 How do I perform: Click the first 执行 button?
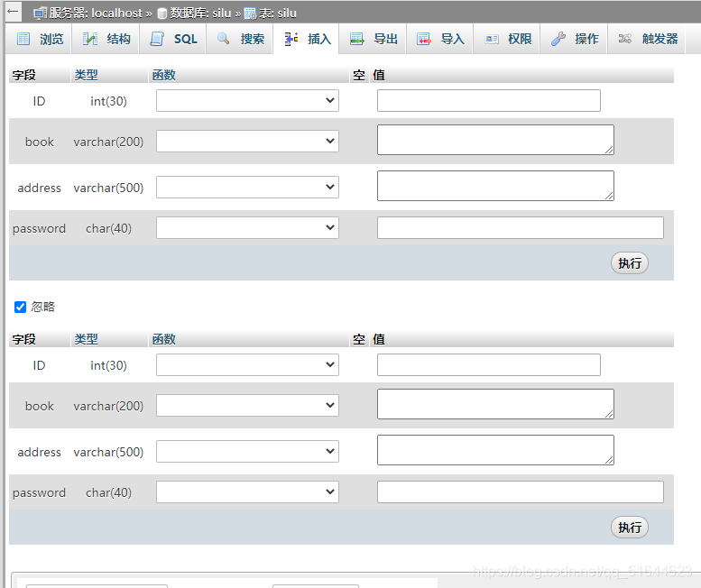click(630, 263)
